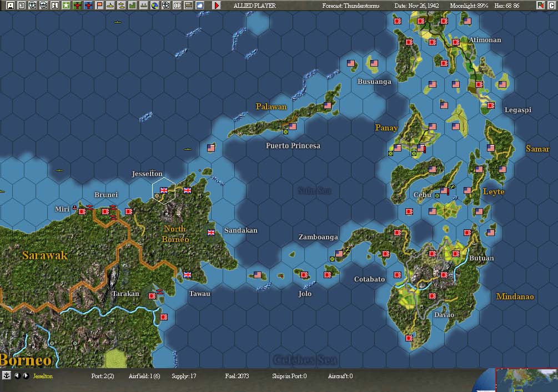
Task: Select the Japanese flag at Cotabato
Action: 398,275
